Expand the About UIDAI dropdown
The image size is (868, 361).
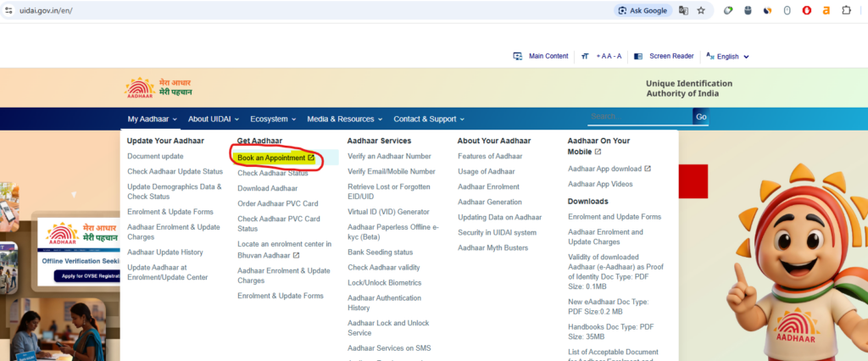pos(213,119)
